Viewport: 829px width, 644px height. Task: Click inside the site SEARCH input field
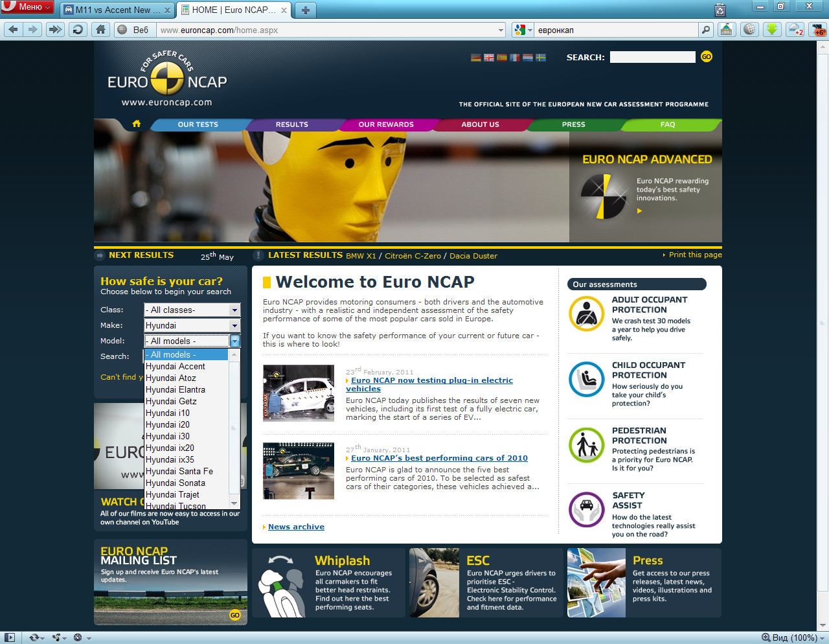click(653, 57)
